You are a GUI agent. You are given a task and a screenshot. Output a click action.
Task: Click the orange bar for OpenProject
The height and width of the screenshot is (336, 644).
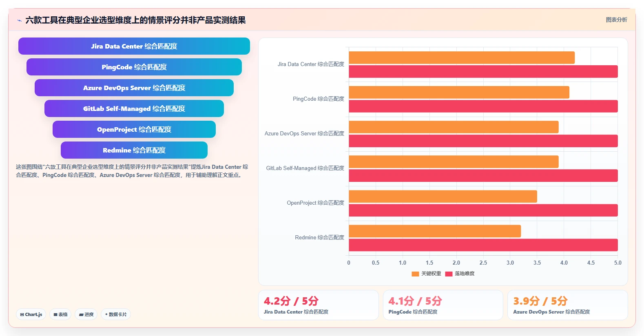point(443,196)
